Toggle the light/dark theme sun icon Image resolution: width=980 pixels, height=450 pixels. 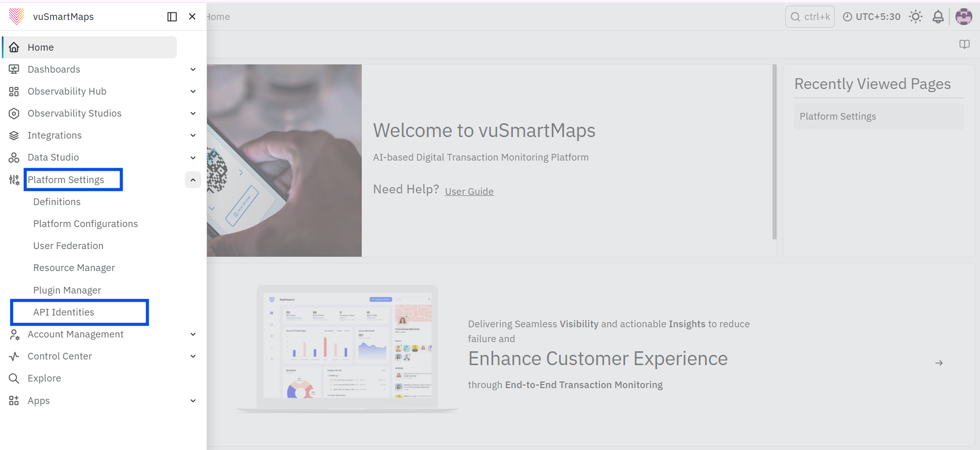tap(916, 17)
